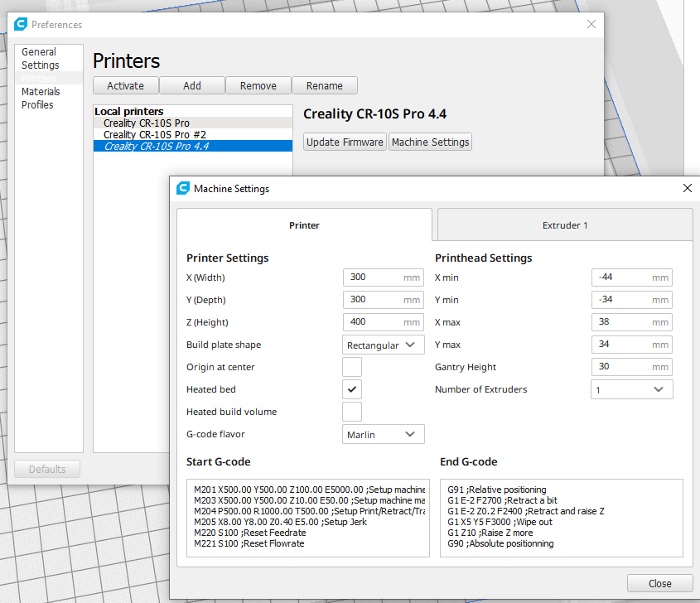700x603 pixels.
Task: Click the X (Width) input field
Action: pyautogui.click(x=383, y=277)
